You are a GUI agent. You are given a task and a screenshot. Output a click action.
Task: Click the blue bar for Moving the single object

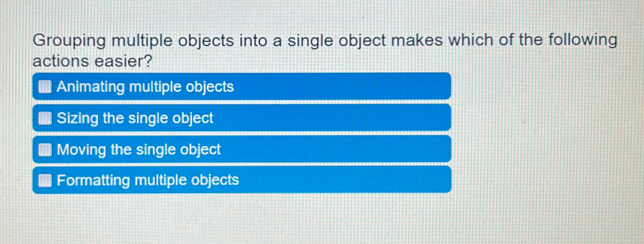233,149
